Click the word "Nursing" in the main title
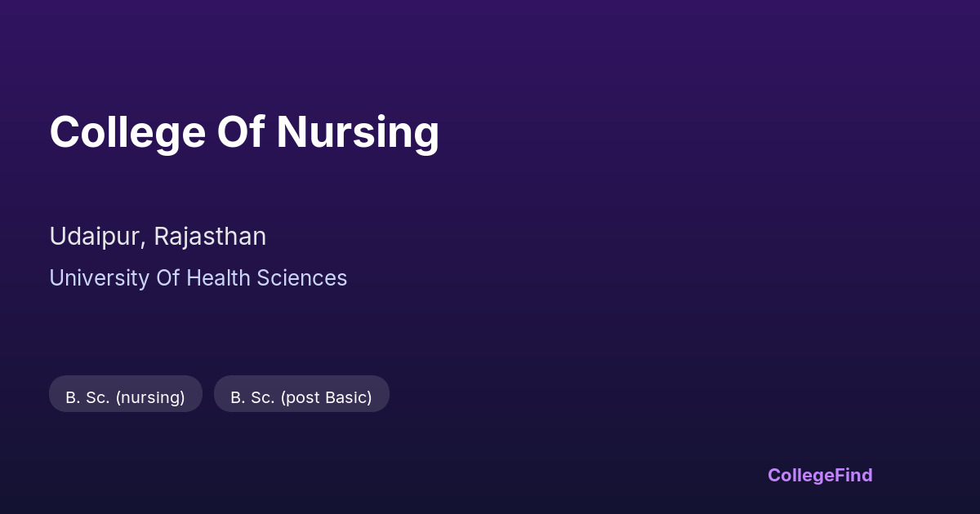The image size is (980, 514). coord(357,132)
